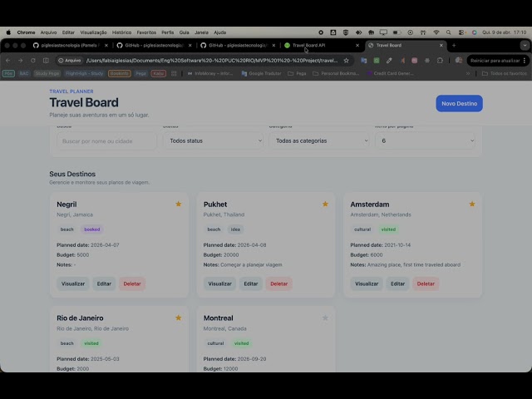Close the active Travel Board tab
This screenshot has width=532, height=399.
pos(441,45)
